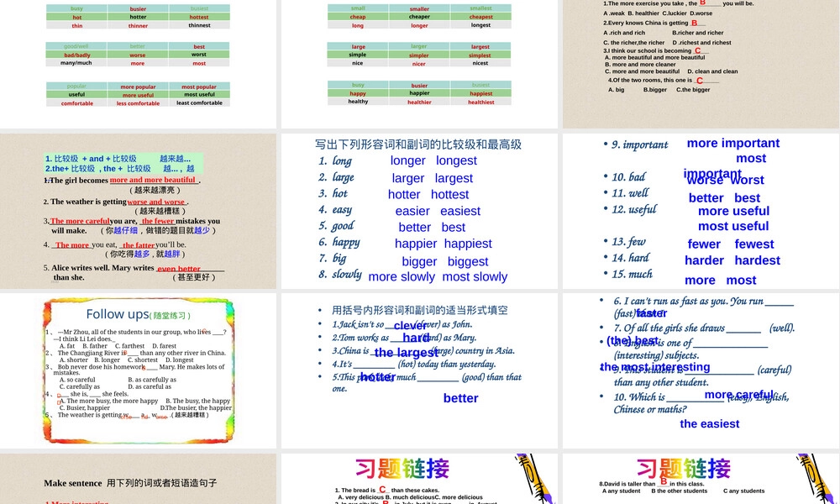The width and height of the screenshot is (840, 504).
Task: Click the 'nicest' table cell
Action: coord(480,63)
